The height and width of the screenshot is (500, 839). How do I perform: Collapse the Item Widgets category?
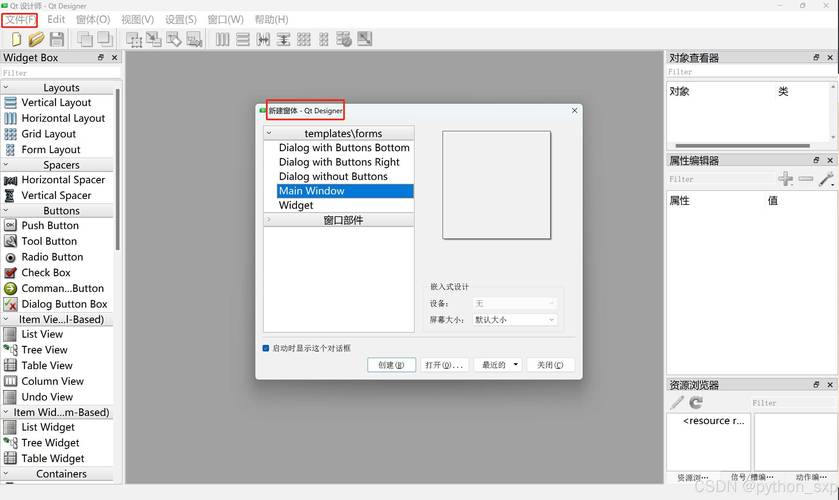pyautogui.click(x=6, y=412)
